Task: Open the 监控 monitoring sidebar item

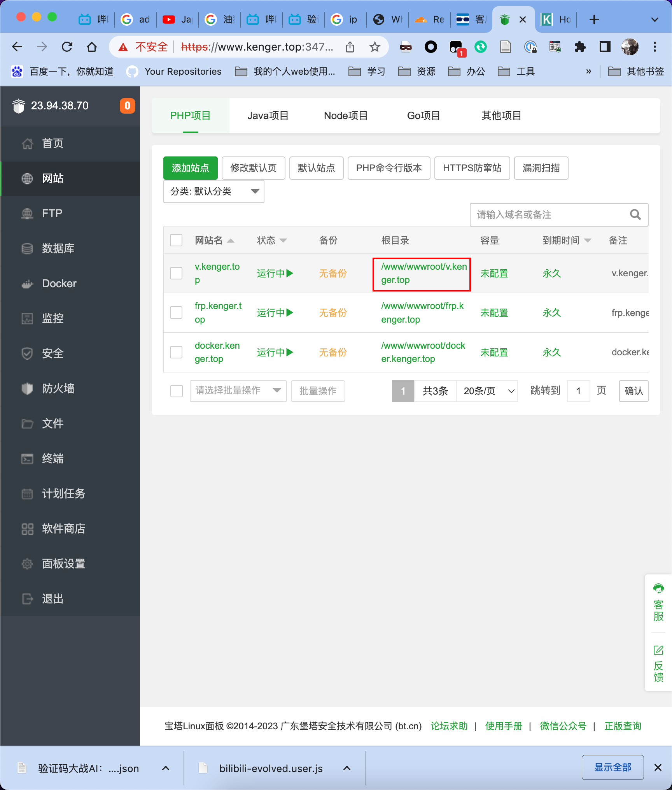Action: tap(70, 319)
